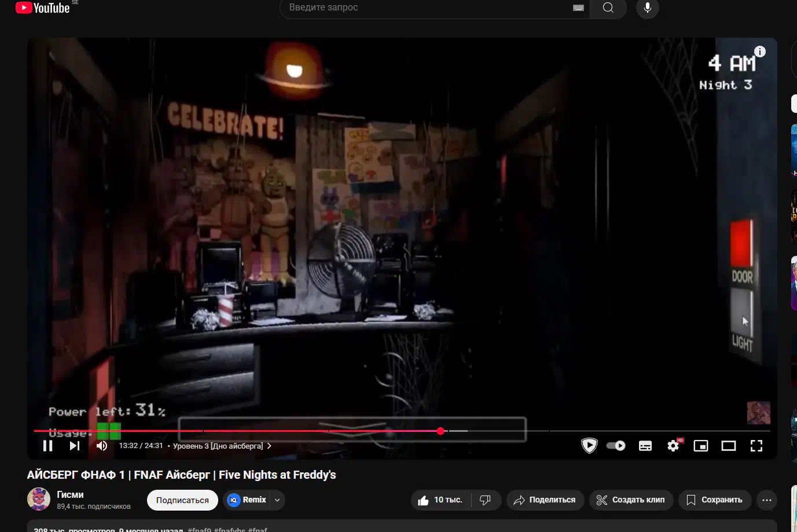Click the '89,4 тыс. подписчиков' text
797x532 pixels.
[94, 507]
